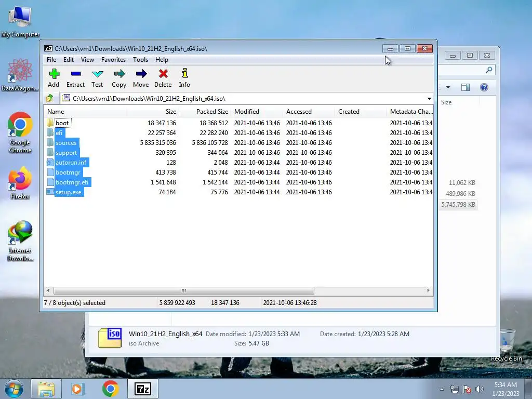Click the Add toolbar icon

coord(54,78)
